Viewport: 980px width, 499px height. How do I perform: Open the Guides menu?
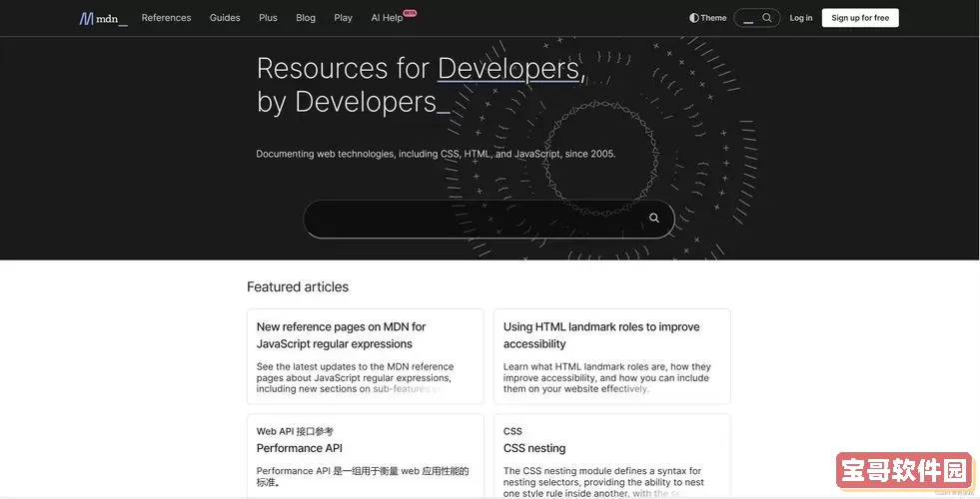click(225, 18)
